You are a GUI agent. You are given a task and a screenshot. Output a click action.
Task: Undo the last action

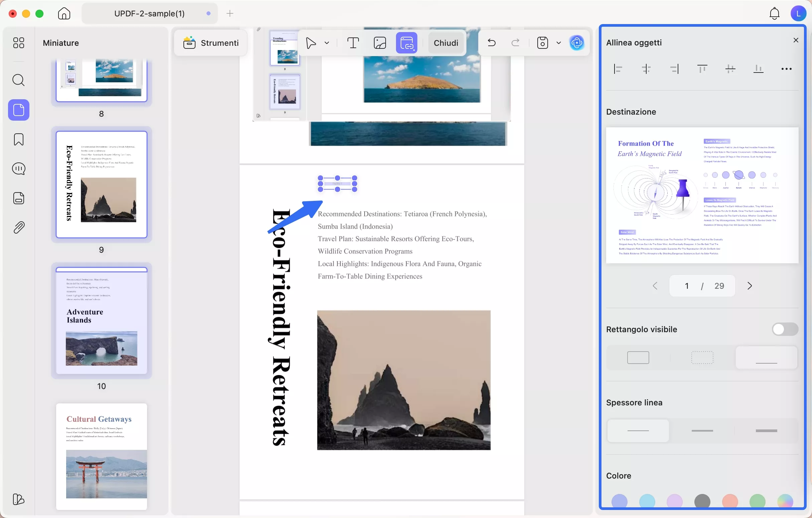pos(492,43)
